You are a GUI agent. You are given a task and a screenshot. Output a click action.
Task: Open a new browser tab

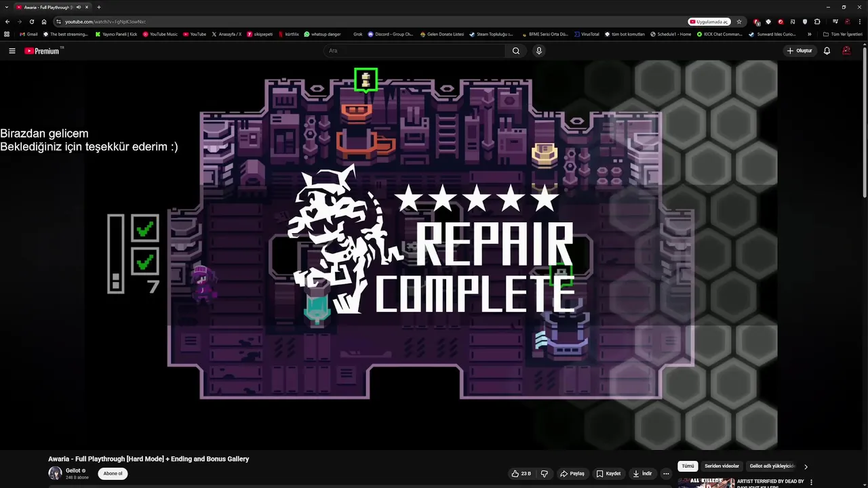[99, 7]
